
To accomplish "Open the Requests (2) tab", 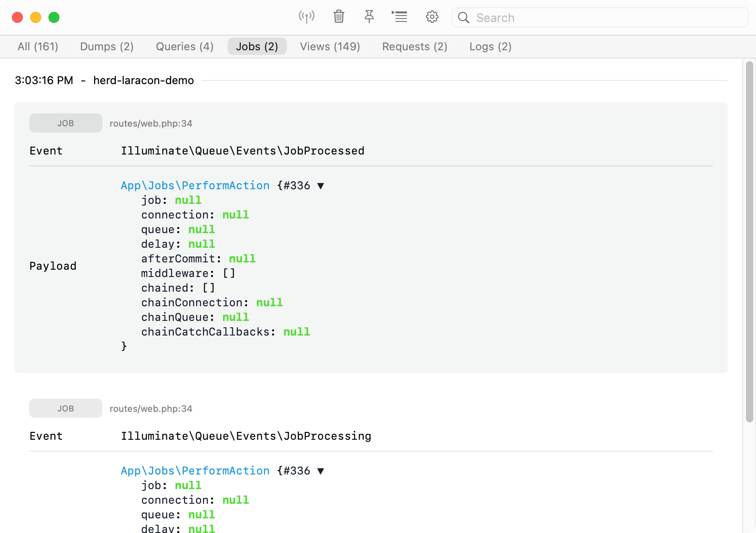I will pyautogui.click(x=415, y=47).
